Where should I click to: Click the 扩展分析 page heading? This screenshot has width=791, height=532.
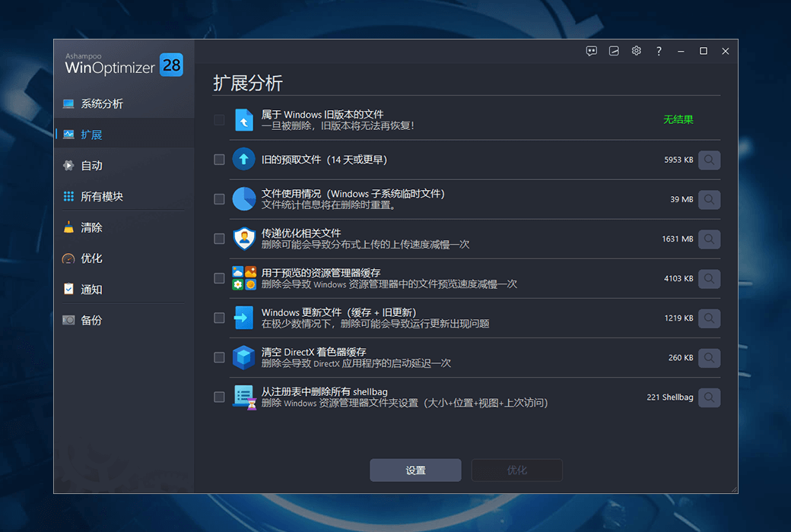click(x=248, y=83)
